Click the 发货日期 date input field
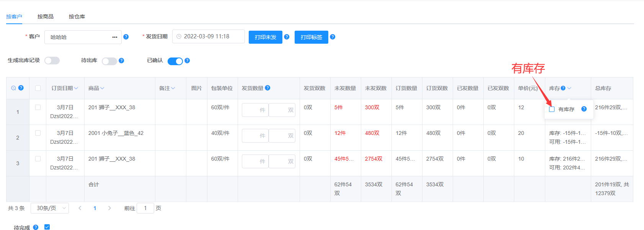The width and height of the screenshot is (644, 230). coord(209,36)
